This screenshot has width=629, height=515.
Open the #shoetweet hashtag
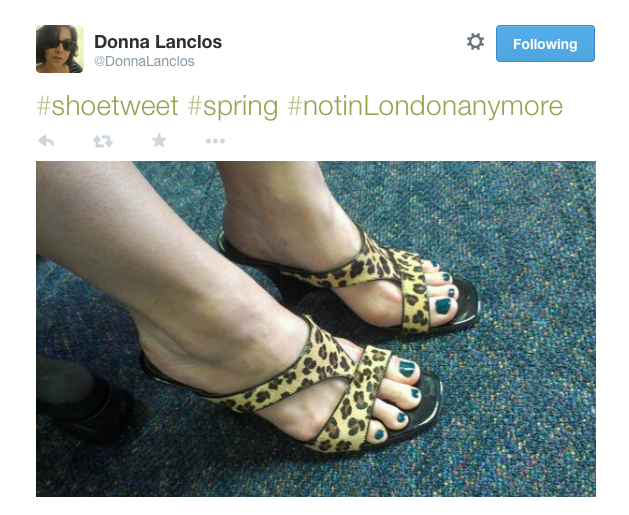(107, 106)
